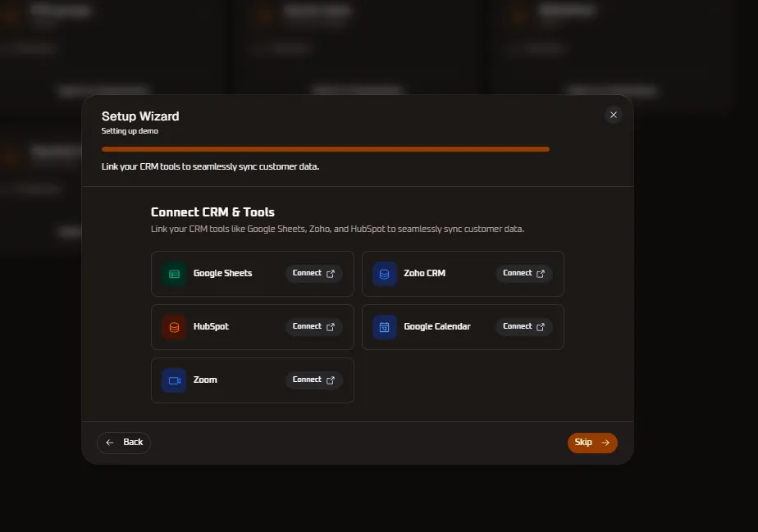Click the Connect CRM & Tools heading
758x532 pixels.
click(x=212, y=212)
